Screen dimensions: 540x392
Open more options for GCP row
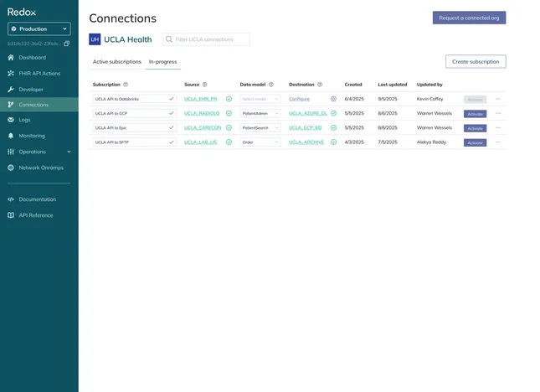(498, 113)
